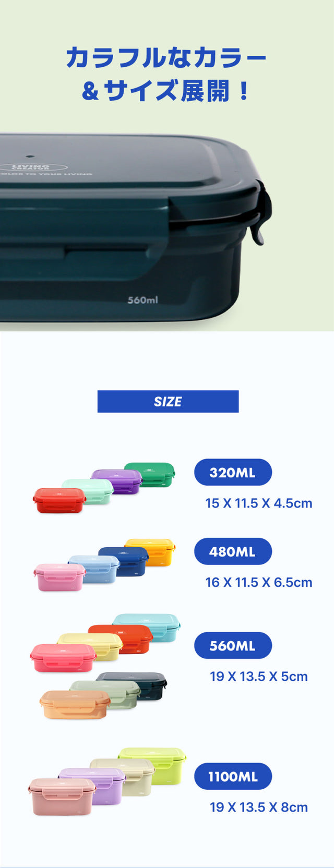
Task: Click the 19 X 13.5 X 8cm dimension text
Action: (258, 807)
